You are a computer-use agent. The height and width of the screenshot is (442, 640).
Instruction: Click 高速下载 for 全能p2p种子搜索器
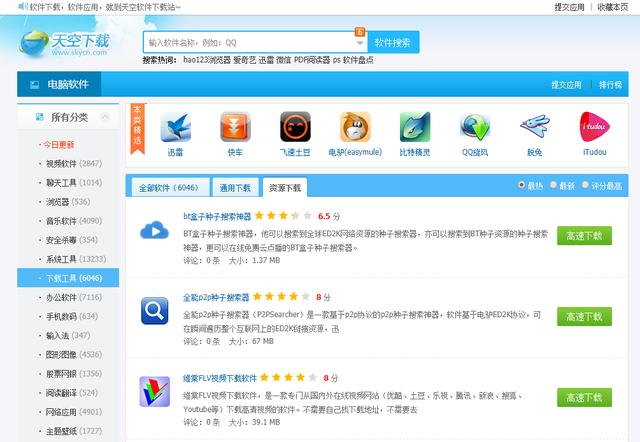point(584,316)
